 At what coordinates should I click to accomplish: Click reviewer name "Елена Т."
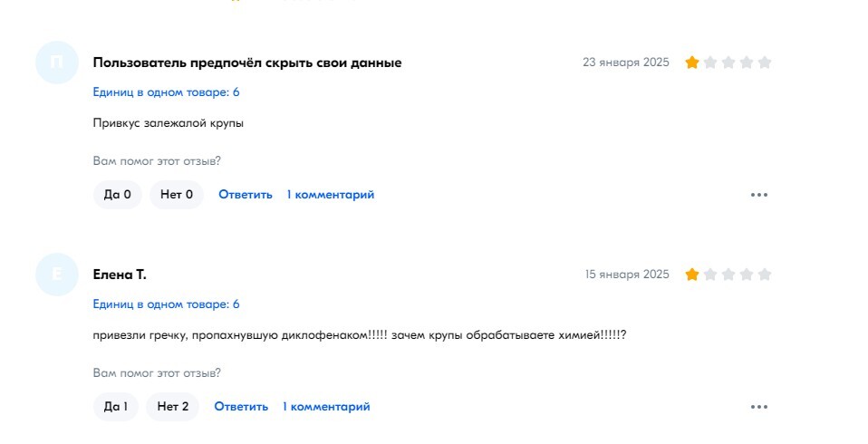point(120,275)
